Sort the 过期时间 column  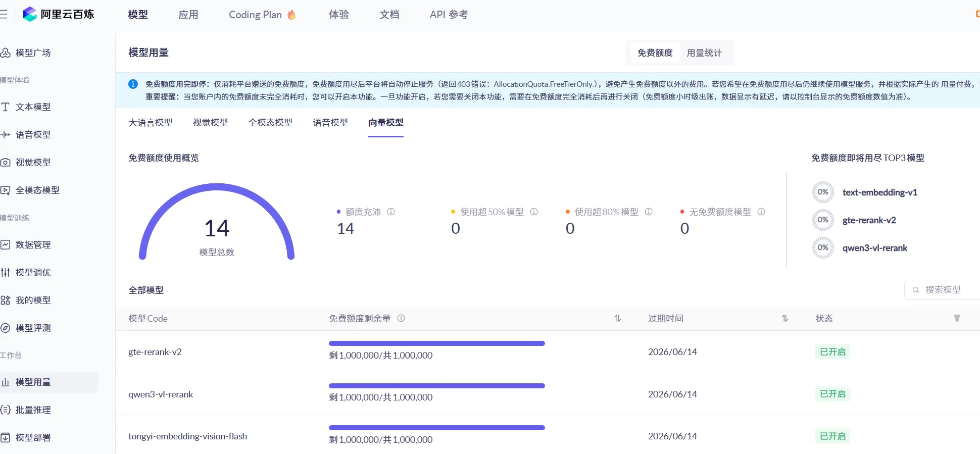click(785, 319)
